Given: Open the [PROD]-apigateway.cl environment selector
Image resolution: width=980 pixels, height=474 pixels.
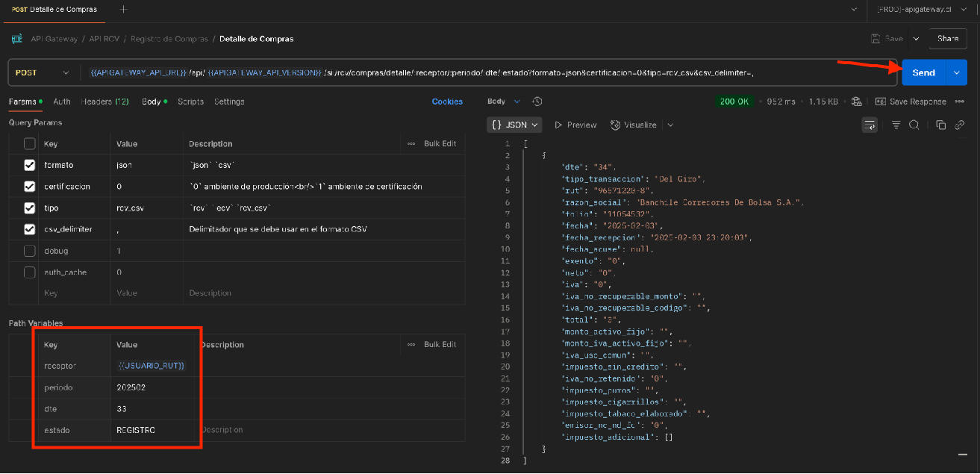Looking at the screenshot, I should (x=923, y=9).
